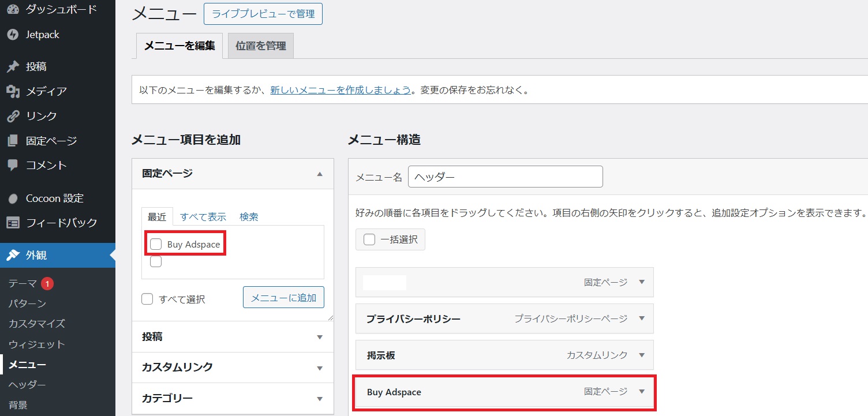
Task: Toggle the 一括選択 checkbox
Action: coord(369,239)
